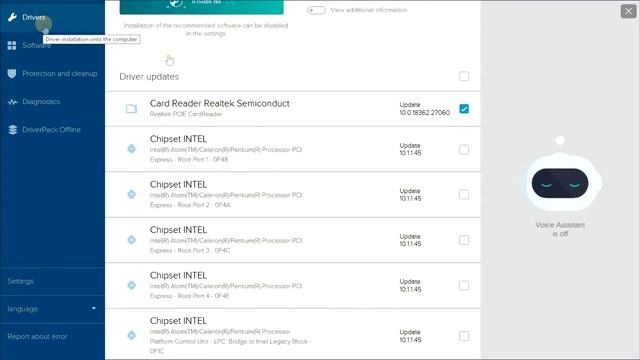Click the chipset icon for LPC Bridge row
Image resolution: width=640 pixels, height=360 pixels.
(131, 335)
